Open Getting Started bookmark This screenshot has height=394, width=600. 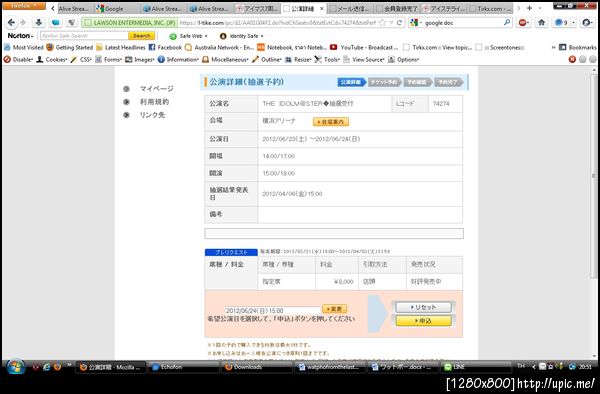70,47
